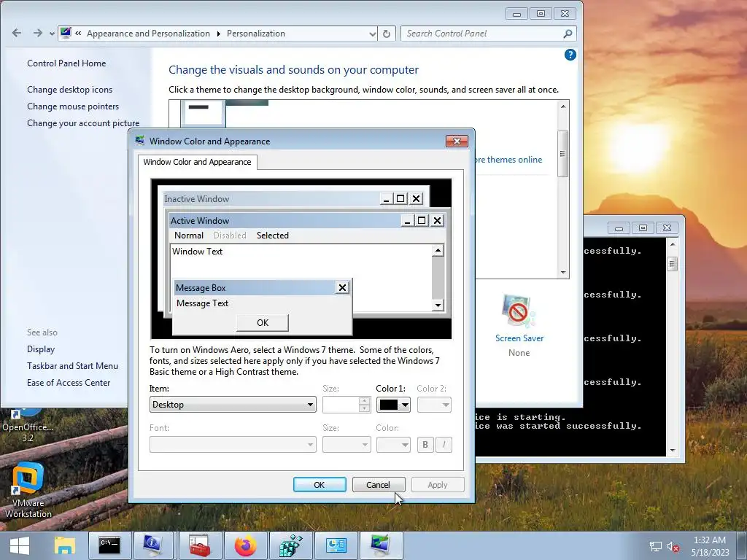Click themes list scrollbar down arrow
The width and height of the screenshot is (747, 560).
click(x=563, y=273)
